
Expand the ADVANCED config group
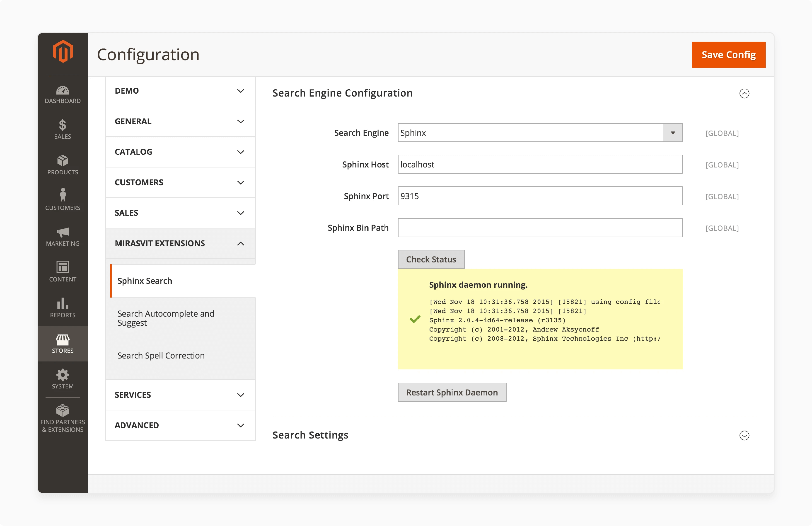pyautogui.click(x=181, y=425)
